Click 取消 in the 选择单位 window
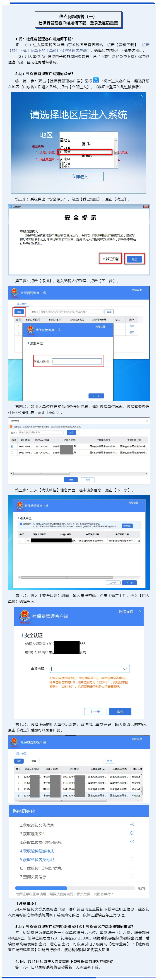The height and width of the screenshot is (980, 159). [x=88, y=479]
